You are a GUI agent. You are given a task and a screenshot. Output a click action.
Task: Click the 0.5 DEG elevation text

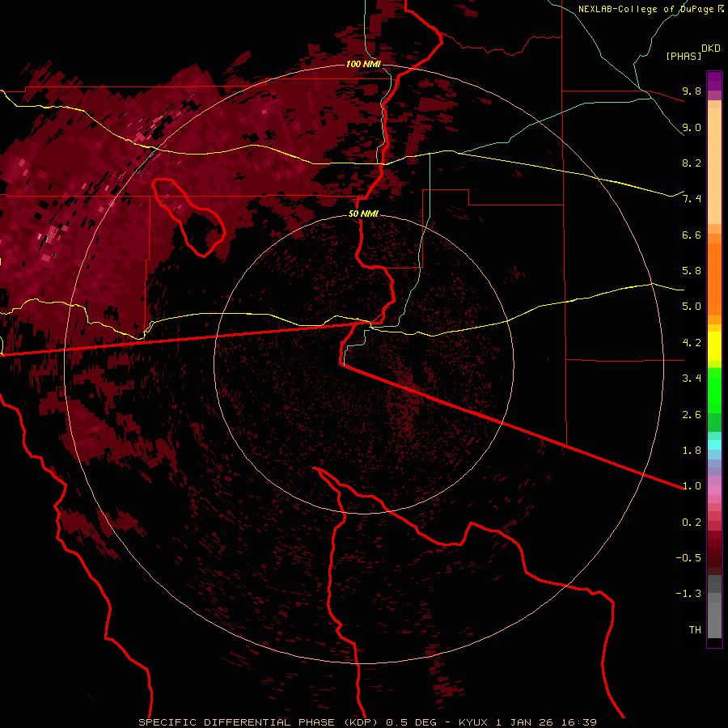(x=413, y=722)
